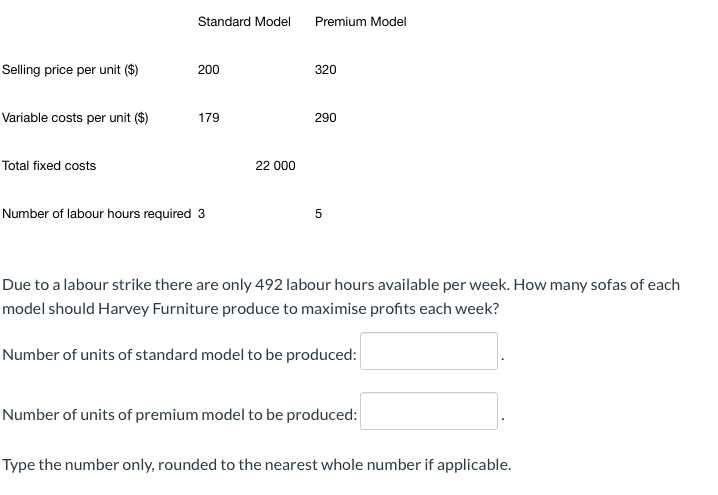718x495 pixels.
Task: Click the premium labour hours value 5
Action: [318, 214]
